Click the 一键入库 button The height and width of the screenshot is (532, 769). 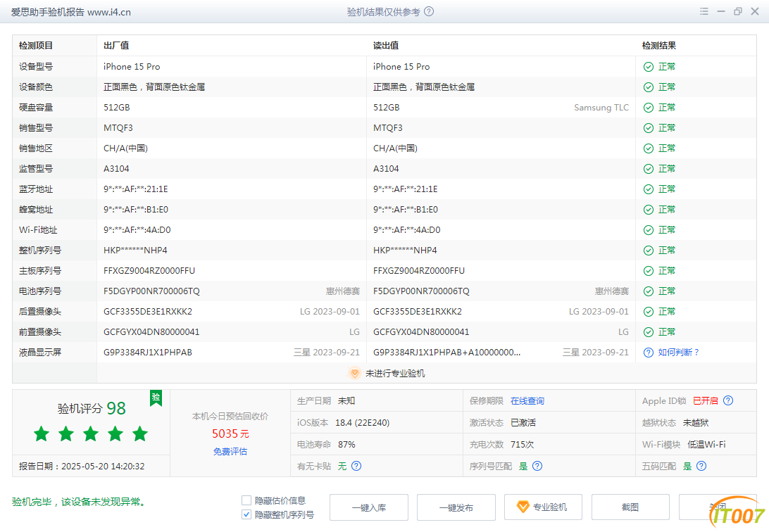(x=369, y=507)
